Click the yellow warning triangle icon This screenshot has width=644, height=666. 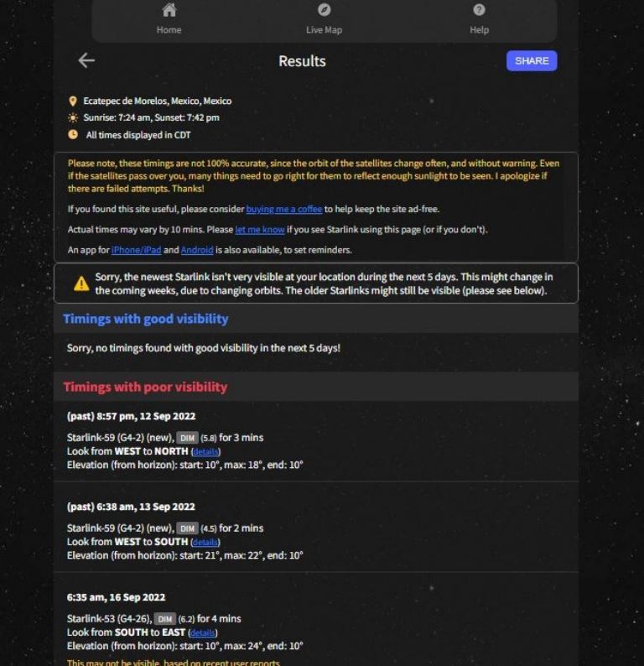(81, 284)
